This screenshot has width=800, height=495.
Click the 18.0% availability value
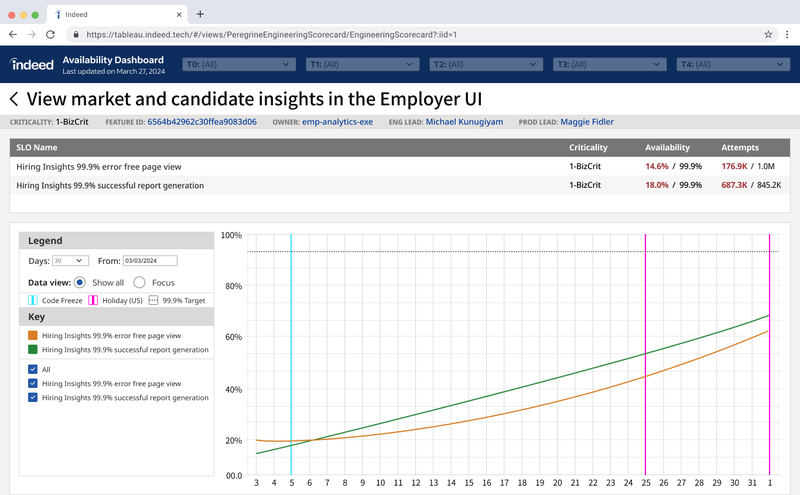tap(657, 185)
